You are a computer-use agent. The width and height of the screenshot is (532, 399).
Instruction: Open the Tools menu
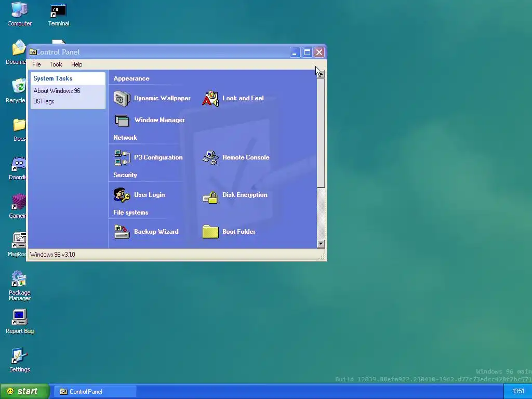(56, 64)
